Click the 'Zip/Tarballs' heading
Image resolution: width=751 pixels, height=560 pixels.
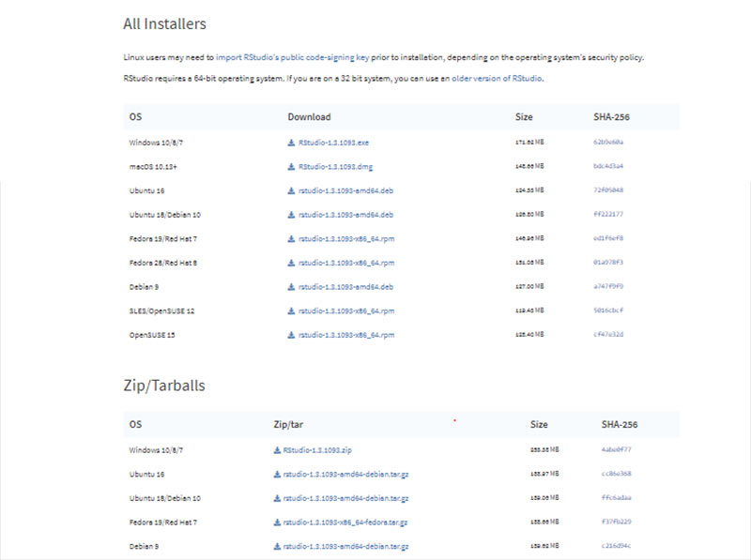tap(164, 386)
